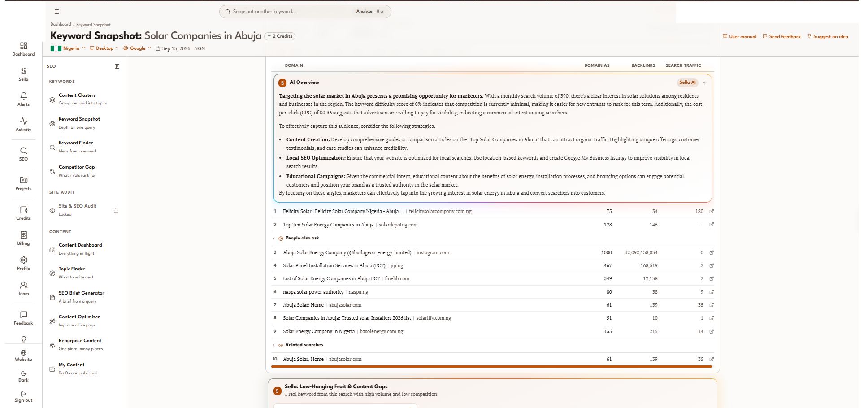Sort by the Domain AS column header

click(597, 65)
